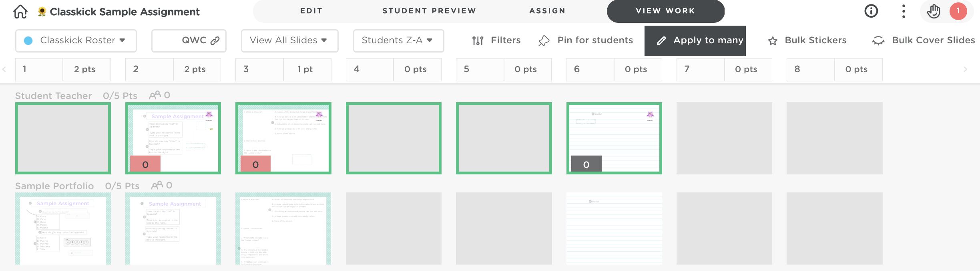Toggle the Apply to many mode
Viewport: 980px width, 271px height.
pos(695,40)
